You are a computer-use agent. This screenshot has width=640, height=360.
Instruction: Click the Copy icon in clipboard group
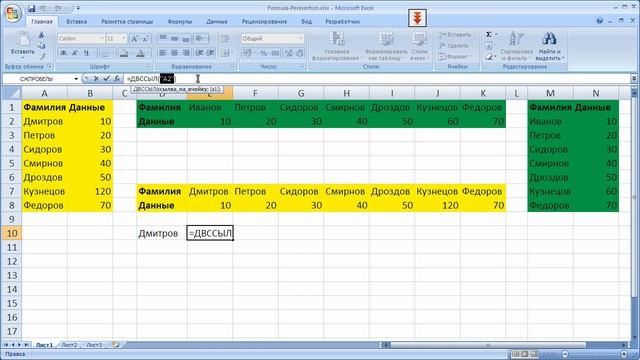tap(41, 45)
